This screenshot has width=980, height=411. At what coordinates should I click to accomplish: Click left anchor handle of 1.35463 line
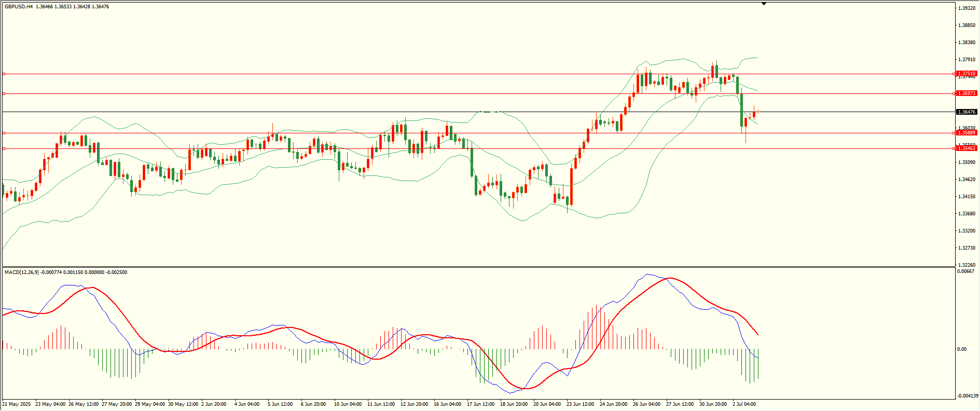(x=4, y=149)
